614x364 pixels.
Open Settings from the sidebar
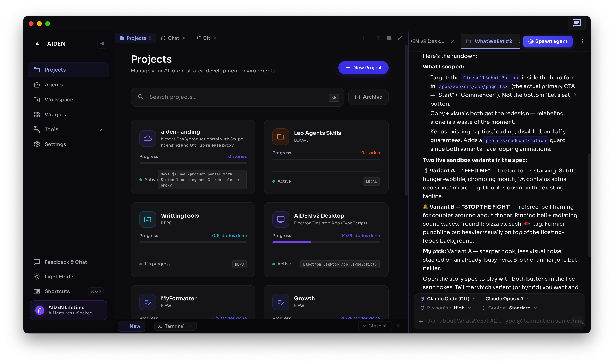(x=68, y=144)
